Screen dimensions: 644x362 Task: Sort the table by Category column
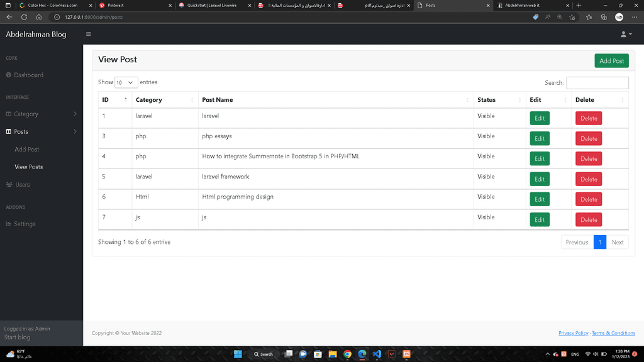click(x=165, y=100)
